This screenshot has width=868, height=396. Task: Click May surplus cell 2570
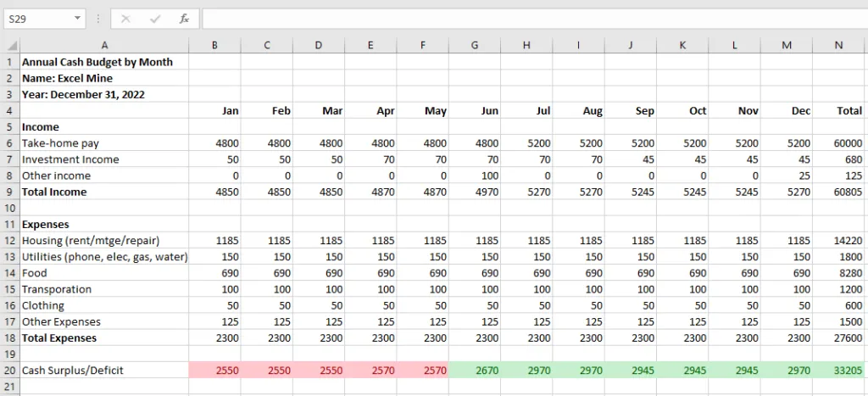(422, 371)
